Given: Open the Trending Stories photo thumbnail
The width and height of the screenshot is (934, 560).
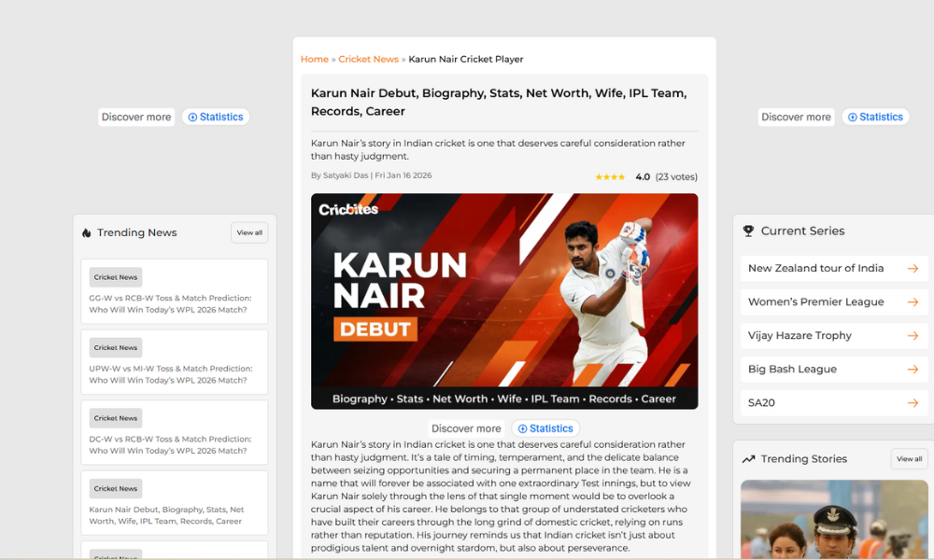Looking at the screenshot, I should click(x=834, y=519).
